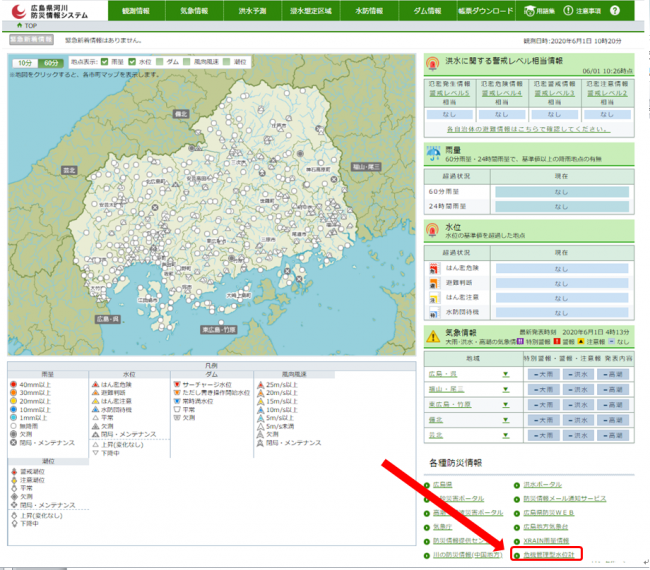Click the 避難判断 row icon
650x570 pixels.
tap(434, 283)
